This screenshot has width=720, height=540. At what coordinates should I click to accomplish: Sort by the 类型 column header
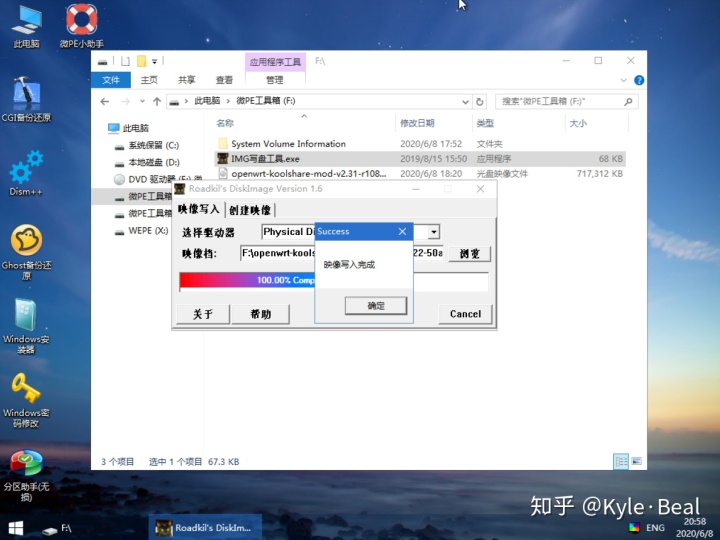coord(485,123)
